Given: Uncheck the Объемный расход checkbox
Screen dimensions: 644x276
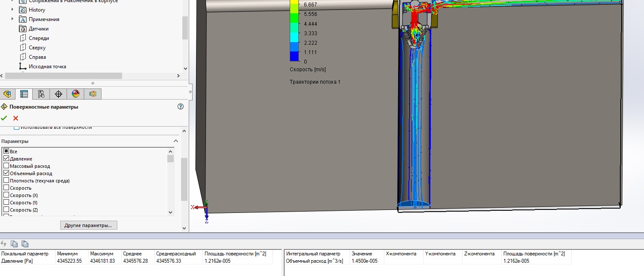Looking at the screenshot, I should (6, 173).
